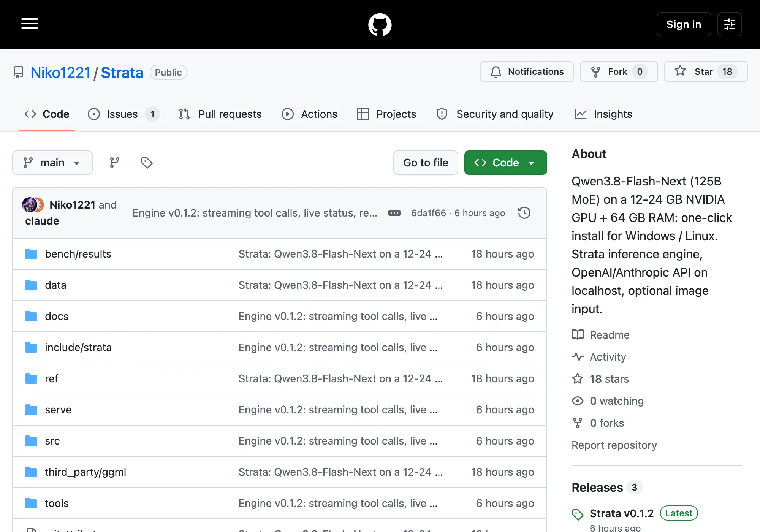Open commit message for docs row
This screenshot has height=532, width=760.
[338, 316]
